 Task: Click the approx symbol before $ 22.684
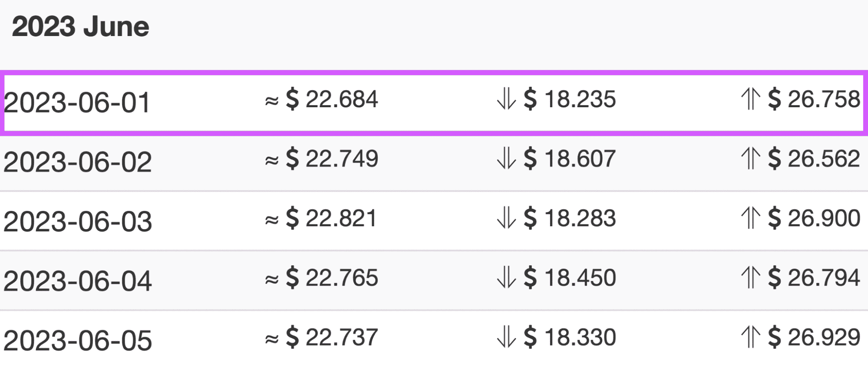(272, 101)
